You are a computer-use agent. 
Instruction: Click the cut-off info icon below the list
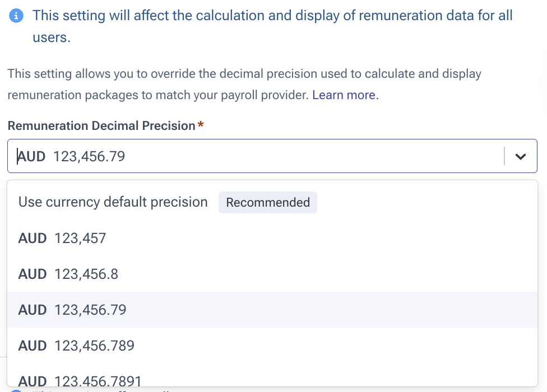click(x=17, y=390)
